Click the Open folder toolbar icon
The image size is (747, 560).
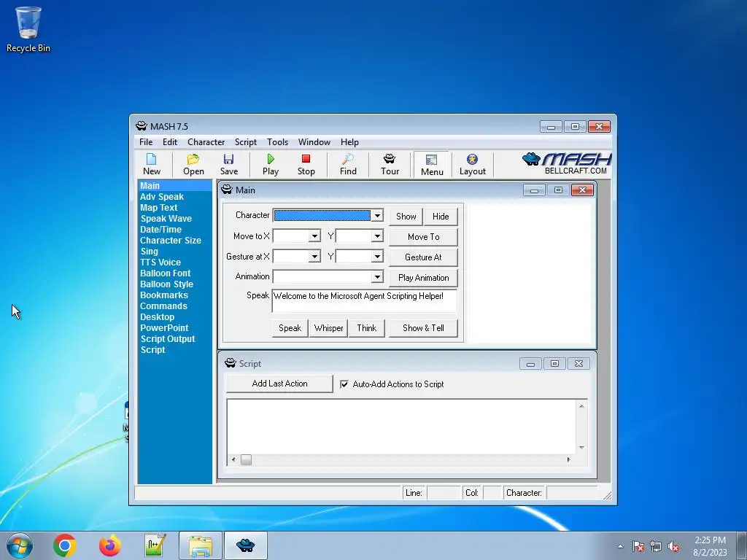point(193,164)
